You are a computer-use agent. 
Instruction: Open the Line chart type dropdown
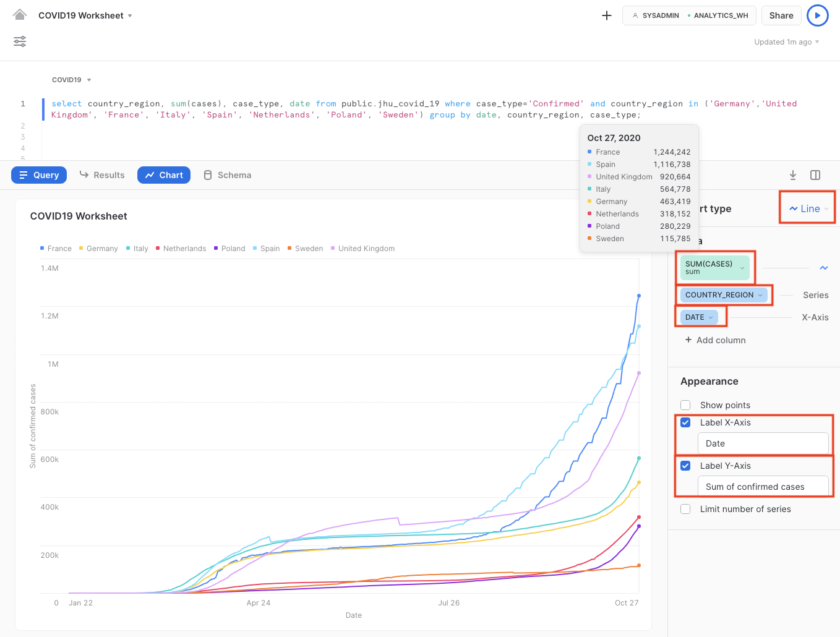[808, 208]
